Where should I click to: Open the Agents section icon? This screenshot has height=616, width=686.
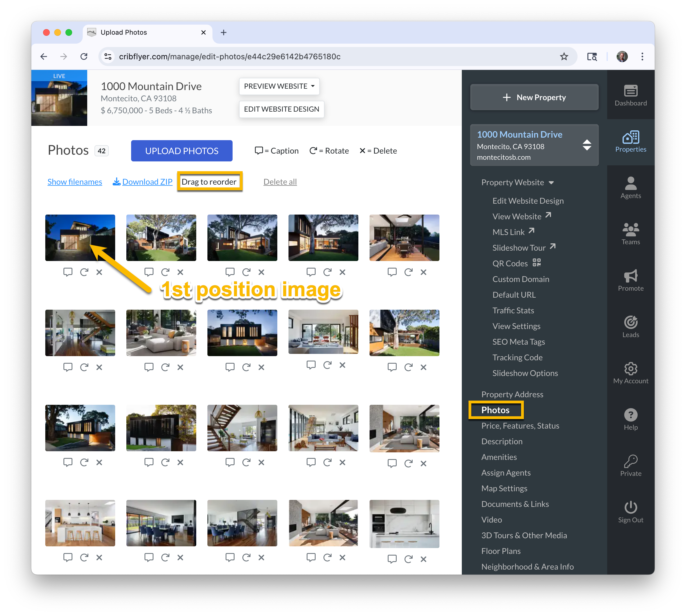630,188
